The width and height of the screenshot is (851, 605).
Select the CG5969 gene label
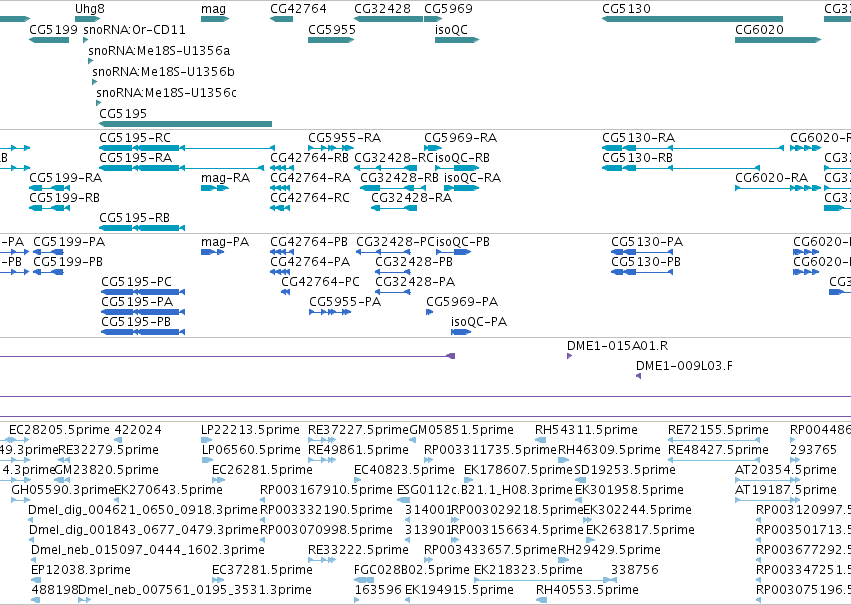click(448, 9)
